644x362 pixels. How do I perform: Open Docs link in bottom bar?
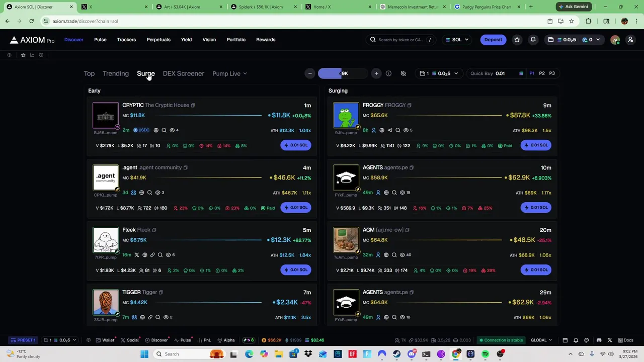(x=625, y=340)
